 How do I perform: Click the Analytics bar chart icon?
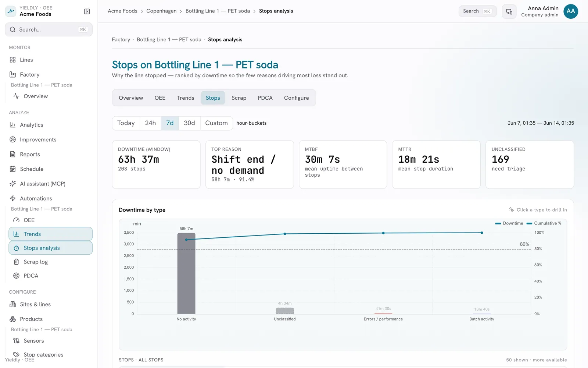click(12, 125)
